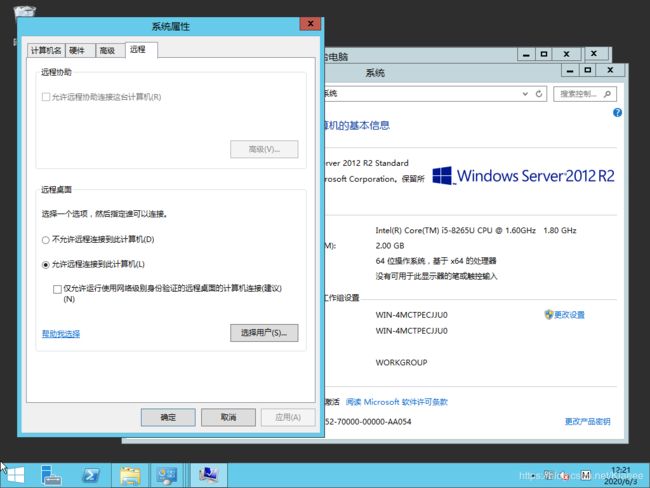This screenshot has height=488, width=650.
Task: Open the help question mark icon
Action: click(617, 112)
